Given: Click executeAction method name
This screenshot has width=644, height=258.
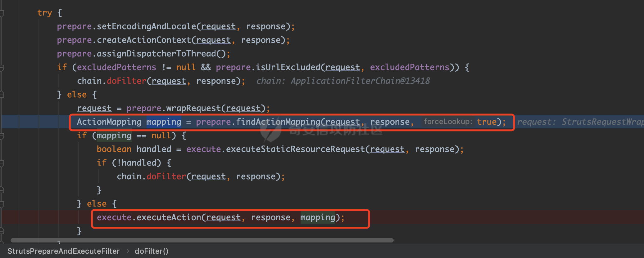Looking at the screenshot, I should pyautogui.click(x=169, y=217).
